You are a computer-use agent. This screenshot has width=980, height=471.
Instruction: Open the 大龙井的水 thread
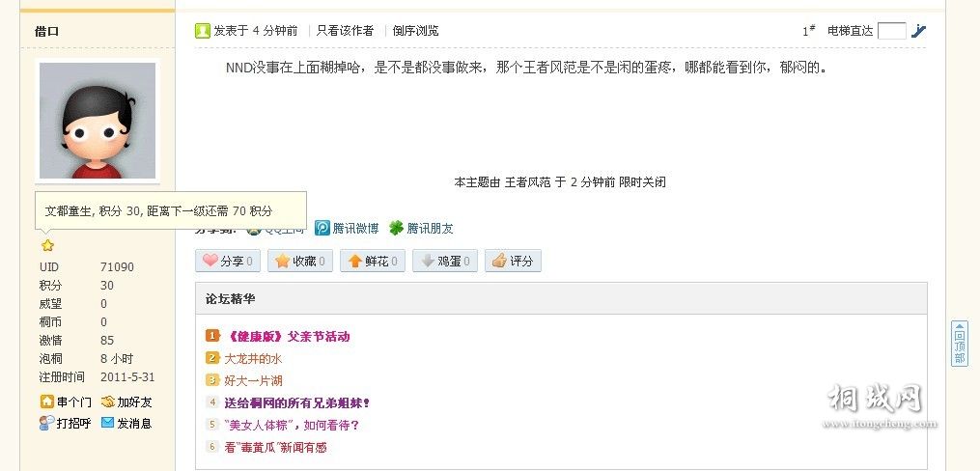point(253,359)
